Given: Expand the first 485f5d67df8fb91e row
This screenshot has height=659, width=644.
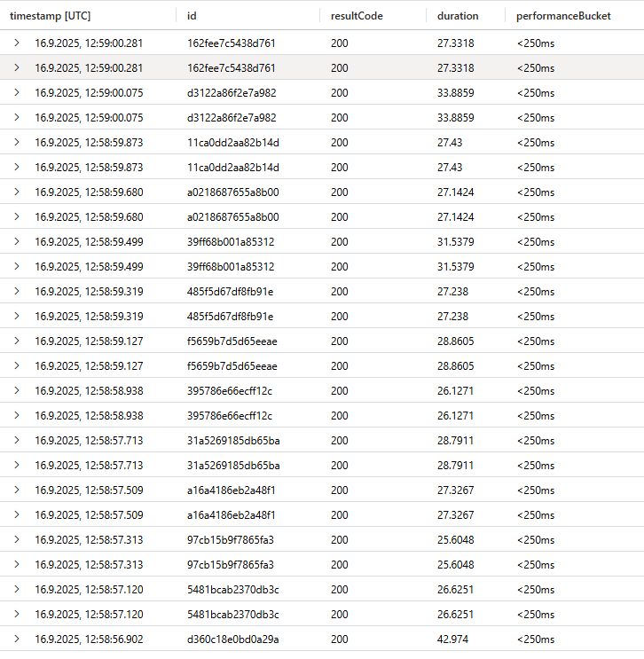Looking at the screenshot, I should tap(17, 291).
